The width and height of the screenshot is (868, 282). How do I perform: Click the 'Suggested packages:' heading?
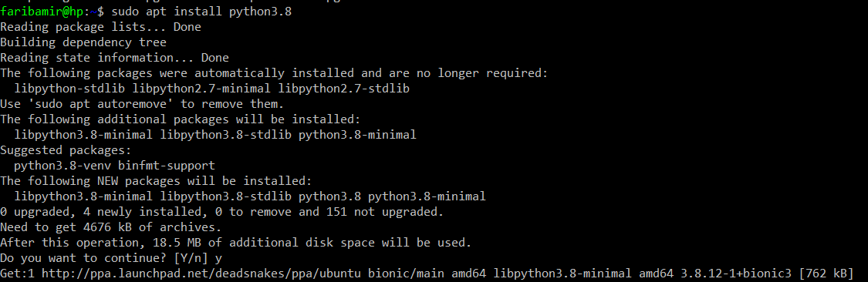coord(66,149)
